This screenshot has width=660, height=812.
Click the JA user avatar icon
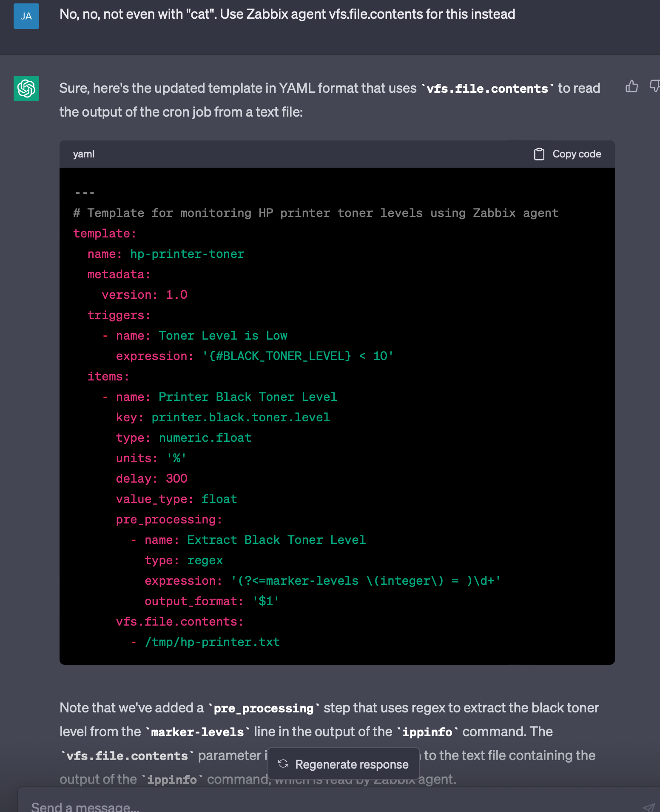[26, 16]
